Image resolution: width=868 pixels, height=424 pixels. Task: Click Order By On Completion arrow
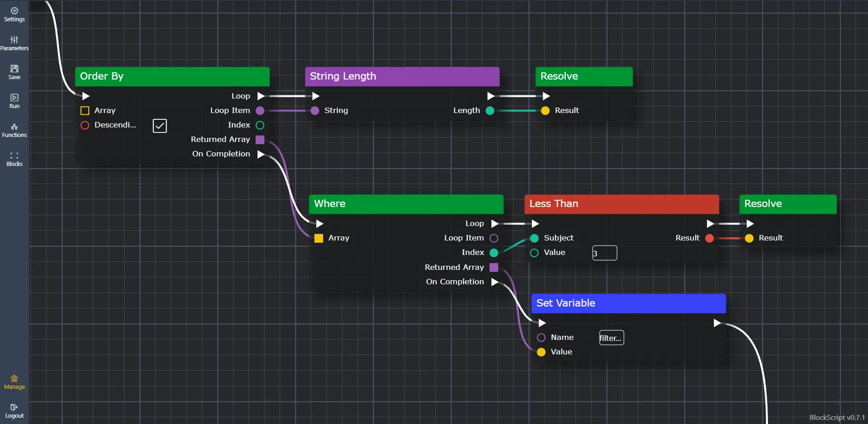tap(261, 154)
